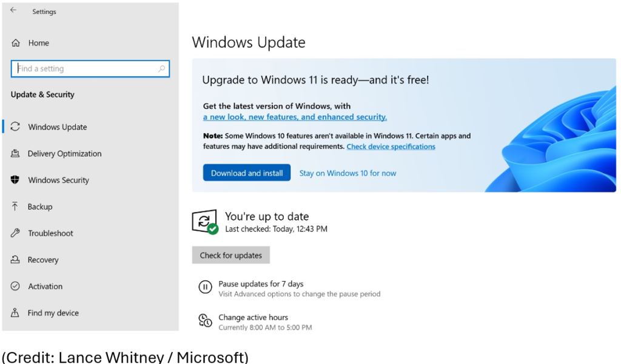Open Check device specifications link

[x=391, y=147]
